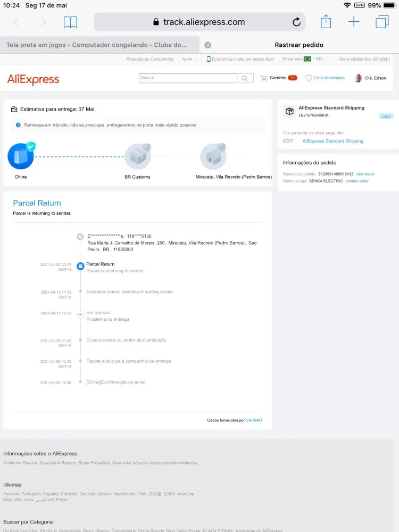Click the Olá, Edson profile avatar
Screen dimensions: 399x532
point(358,78)
